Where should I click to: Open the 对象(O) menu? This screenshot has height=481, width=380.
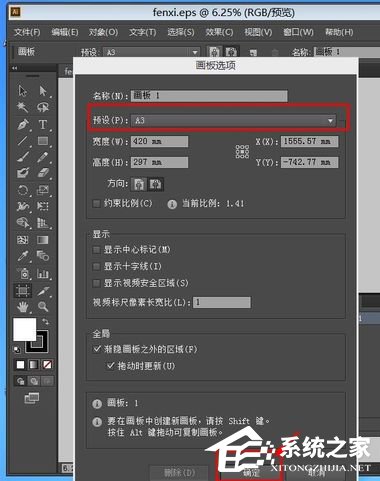[x=103, y=32]
